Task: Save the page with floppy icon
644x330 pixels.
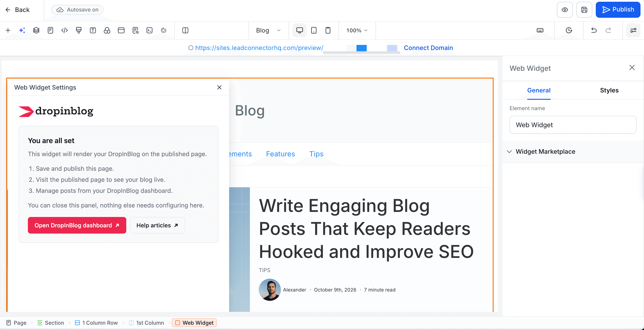Action: point(584,10)
